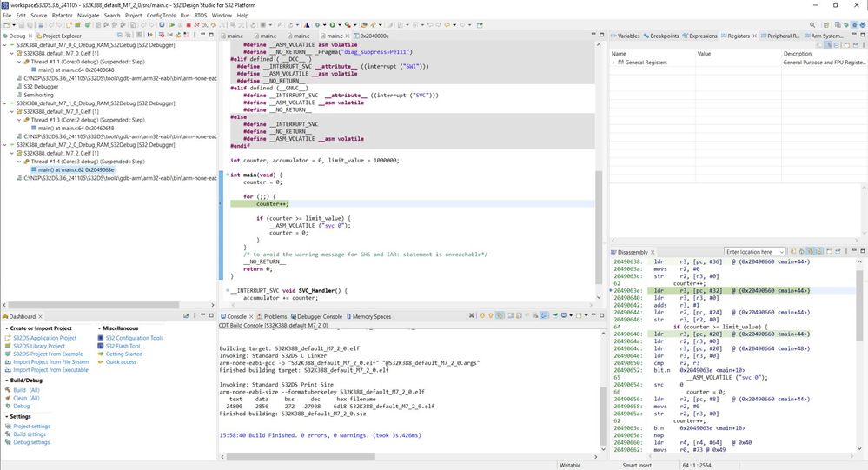Open the Enter location here dropdown arrow
Screen dimensions: 868x470
(782, 252)
